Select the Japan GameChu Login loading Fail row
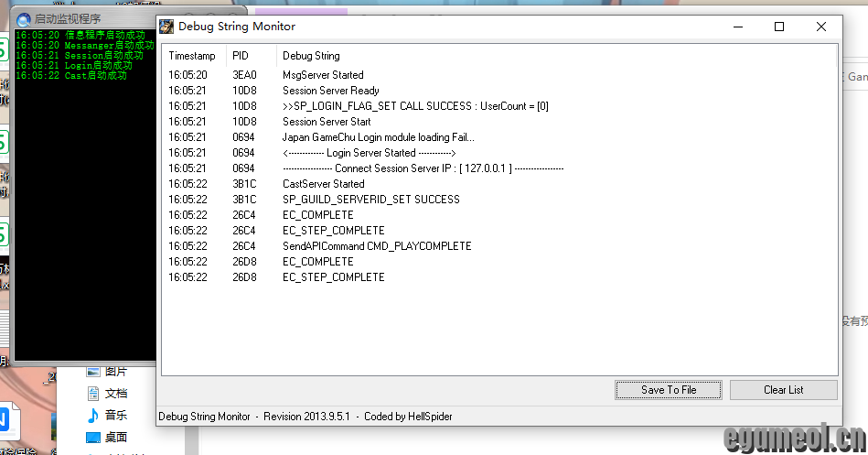The image size is (868, 455). pos(378,137)
